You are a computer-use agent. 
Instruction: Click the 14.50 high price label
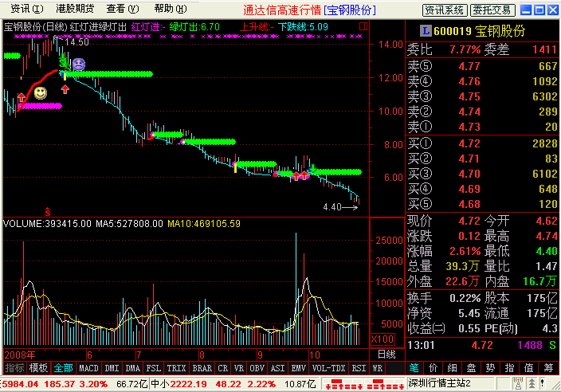[76, 42]
